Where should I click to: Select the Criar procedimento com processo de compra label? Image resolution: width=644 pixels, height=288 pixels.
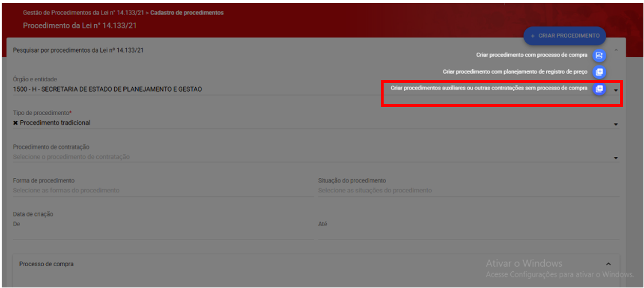click(532, 56)
